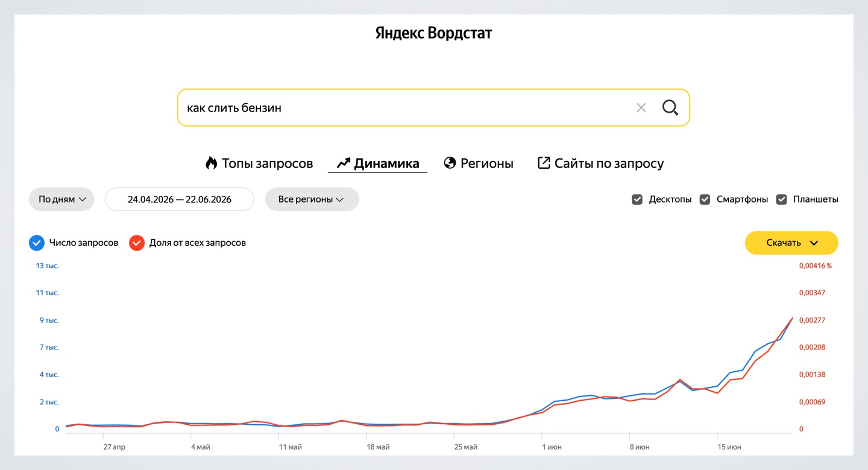
Task: Click the 0,00347 axis label
Action: point(812,293)
